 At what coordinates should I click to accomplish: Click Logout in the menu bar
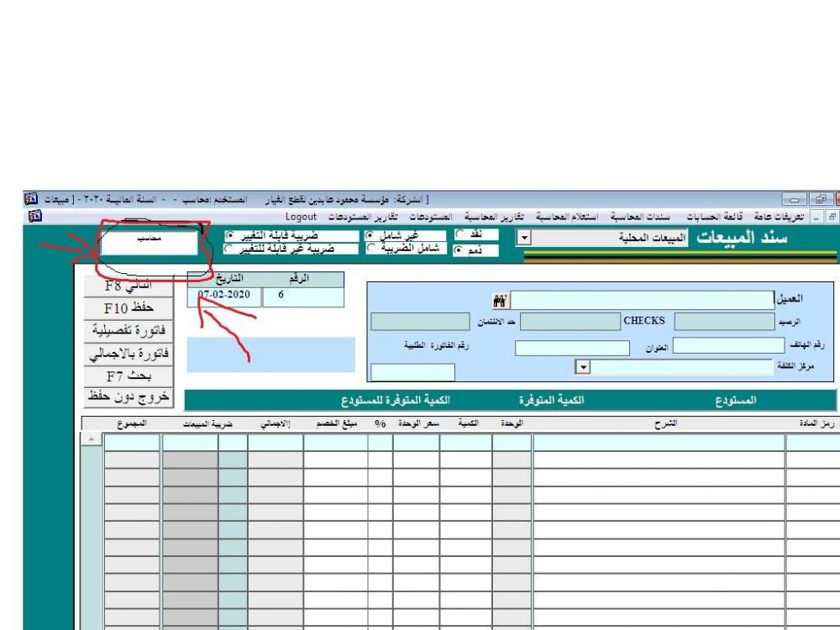pyautogui.click(x=301, y=217)
